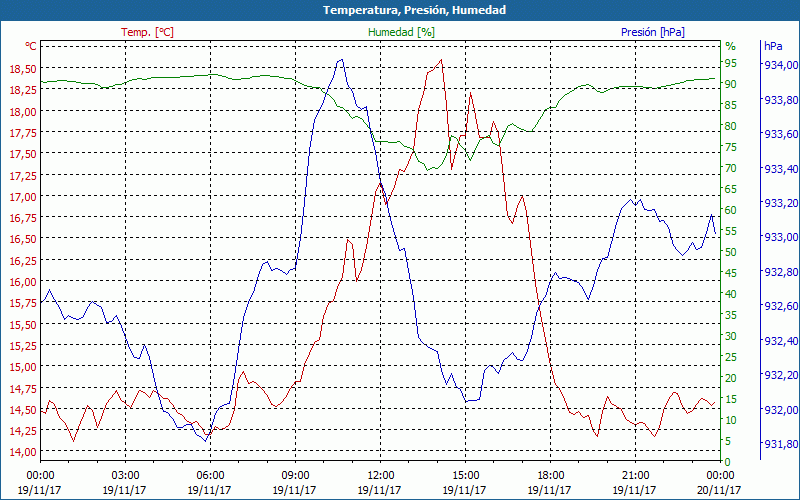The image size is (800, 500).
Task: Click green humidity axis value '75'
Action: point(731,147)
